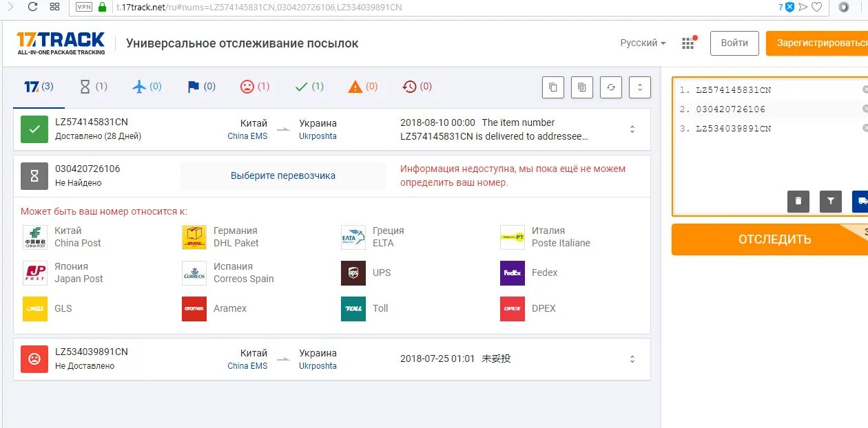Remove LZ574145831CN from the input list
Image resolution: width=868 pixels, height=428 pixels.
(x=865, y=89)
